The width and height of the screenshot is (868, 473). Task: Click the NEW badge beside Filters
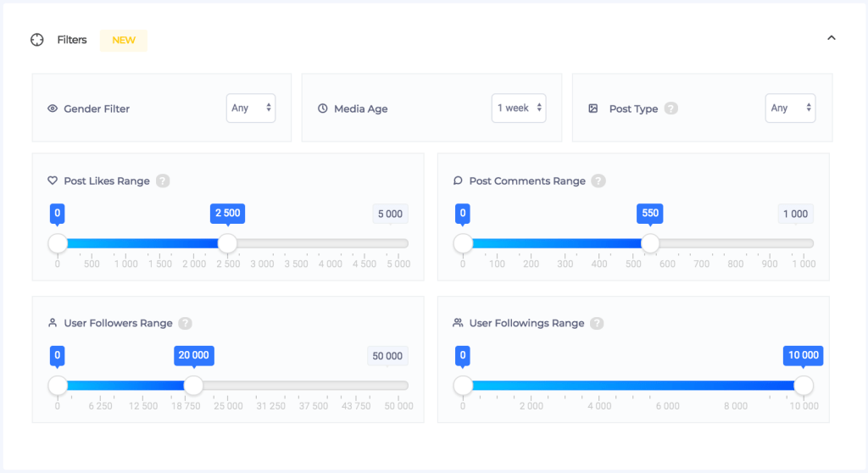(124, 40)
